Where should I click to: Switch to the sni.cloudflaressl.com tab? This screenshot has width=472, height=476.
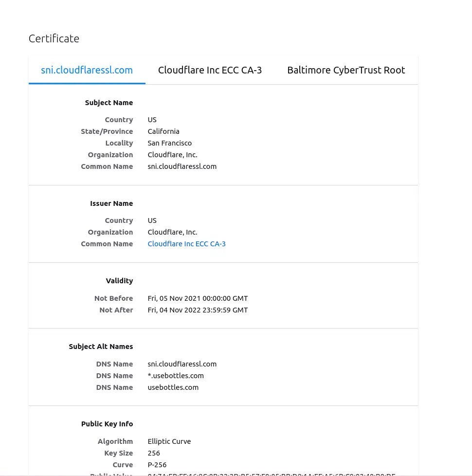coord(87,70)
